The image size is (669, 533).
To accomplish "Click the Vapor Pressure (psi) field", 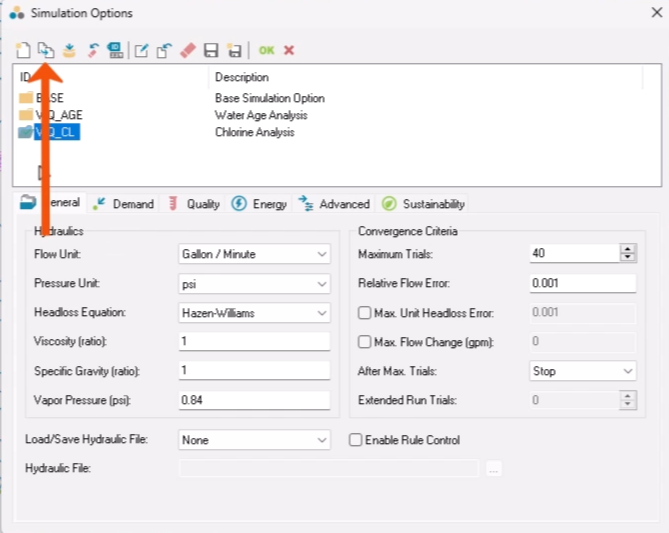I will pos(254,400).
